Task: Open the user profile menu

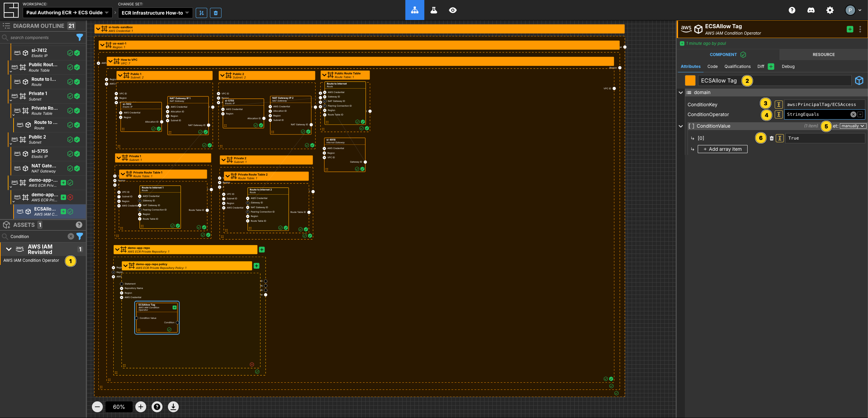Action: click(x=853, y=10)
